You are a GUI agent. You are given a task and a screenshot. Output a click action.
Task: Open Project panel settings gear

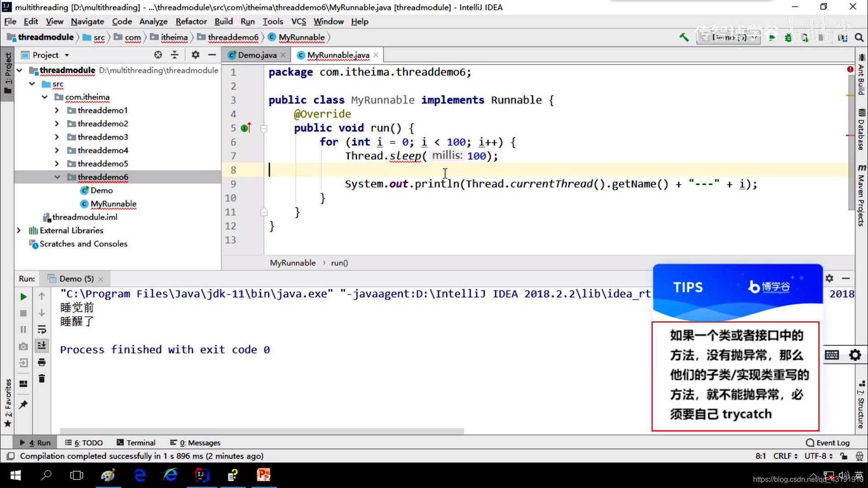point(195,55)
